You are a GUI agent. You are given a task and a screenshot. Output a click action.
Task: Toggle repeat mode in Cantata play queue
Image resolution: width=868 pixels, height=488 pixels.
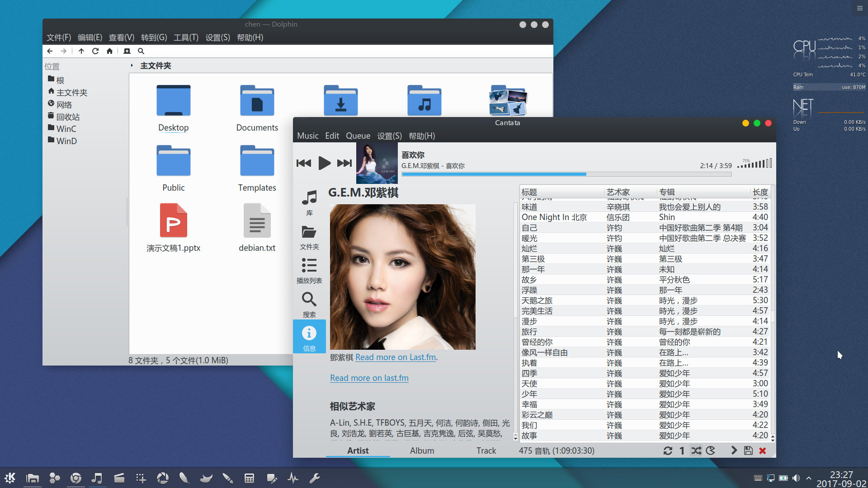click(668, 450)
